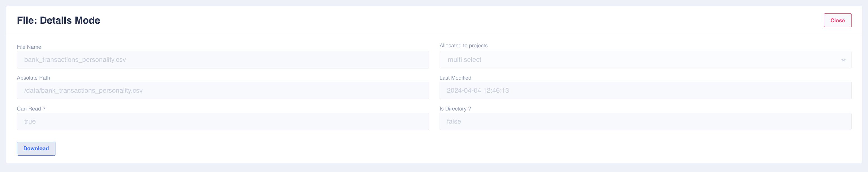This screenshot has width=868, height=172.
Task: Click the Is Directory ? field
Action: (x=645, y=122)
